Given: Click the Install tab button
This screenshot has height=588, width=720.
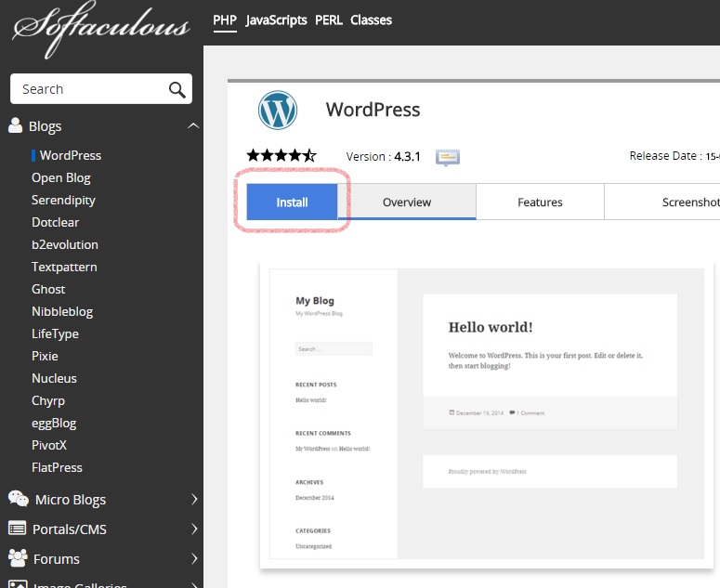Looking at the screenshot, I should (x=292, y=202).
